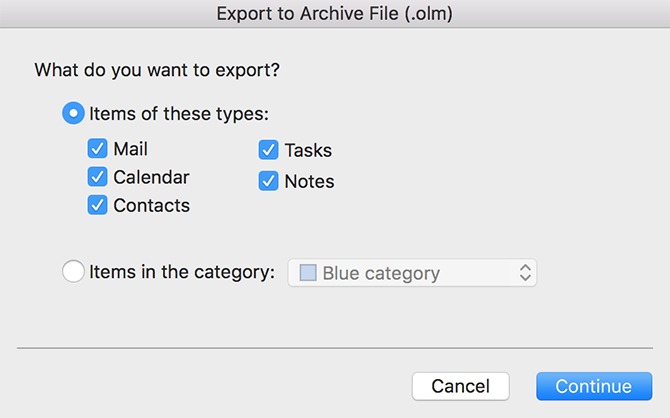Click the 'Export to Archive File (.olm)' title bar
Screen dimensions: 670x418
335,14
